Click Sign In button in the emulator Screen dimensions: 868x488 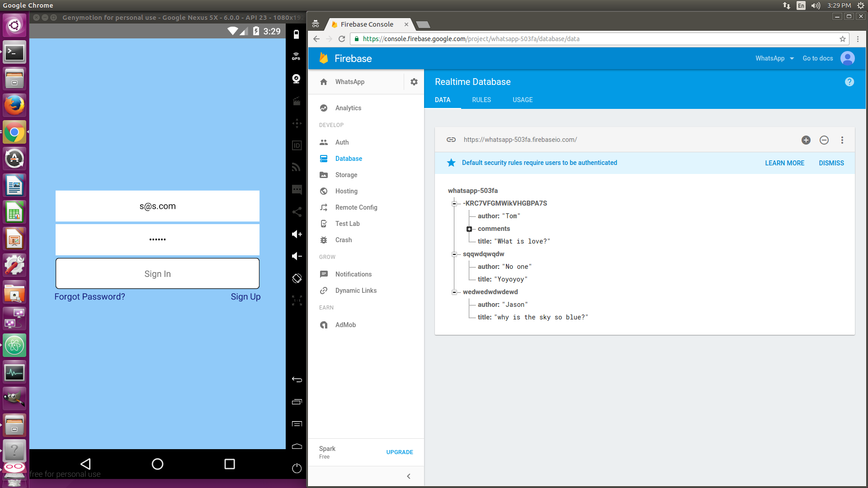pyautogui.click(x=157, y=273)
